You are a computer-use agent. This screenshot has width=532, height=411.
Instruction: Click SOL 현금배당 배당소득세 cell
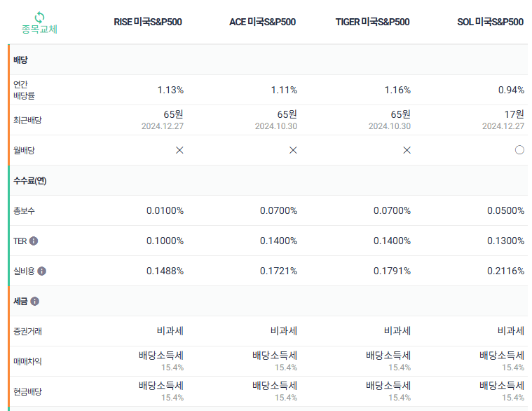(502, 391)
